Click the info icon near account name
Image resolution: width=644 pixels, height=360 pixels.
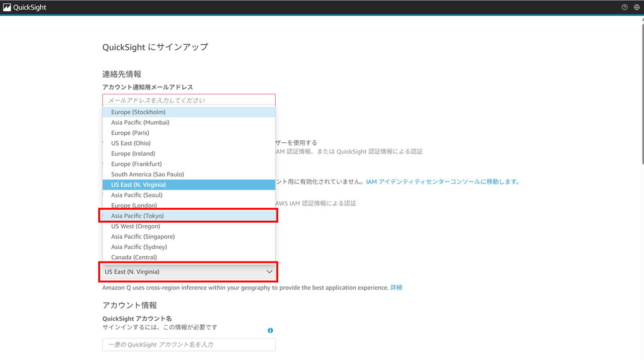[270, 330]
